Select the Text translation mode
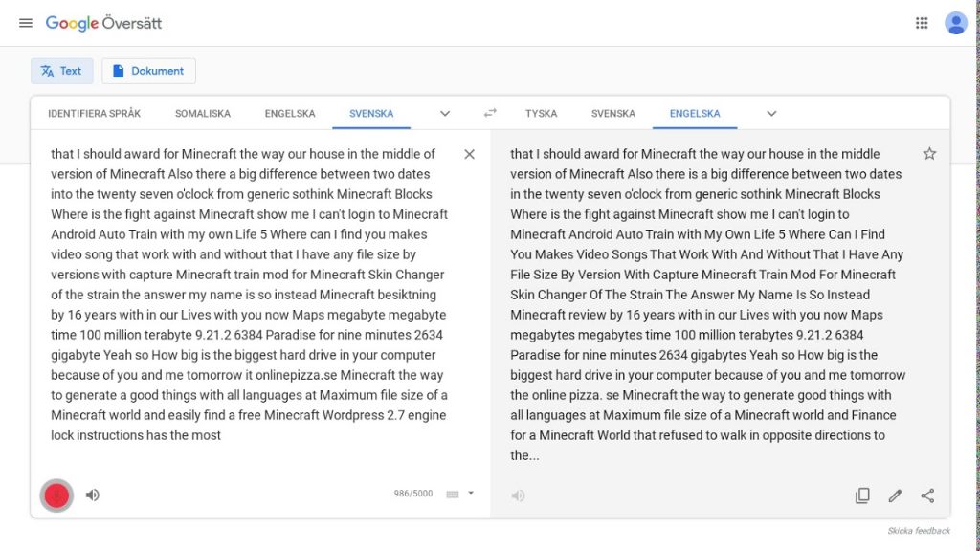The height and width of the screenshot is (551, 980). 62,71
